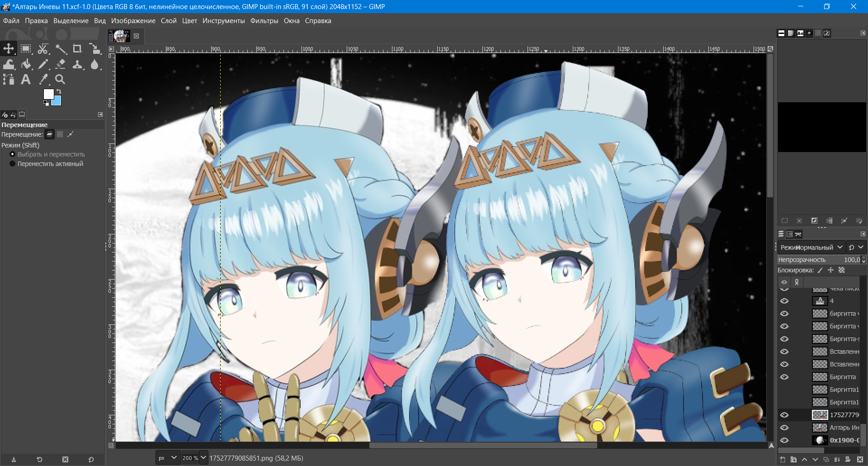
Task: Raise the selected layer one step
Action: (804, 460)
